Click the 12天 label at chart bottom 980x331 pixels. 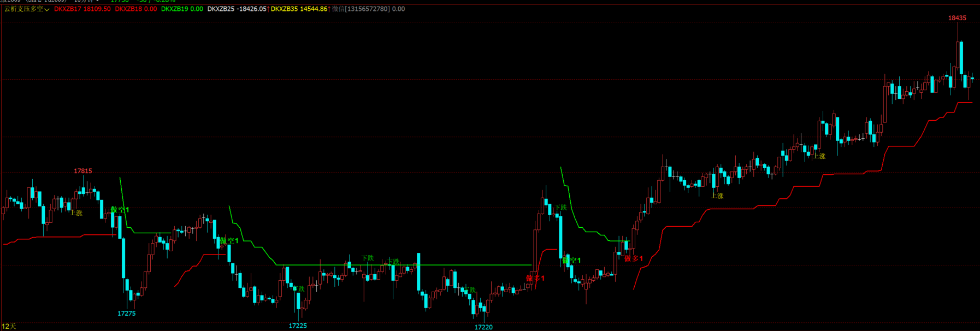pos(9,326)
